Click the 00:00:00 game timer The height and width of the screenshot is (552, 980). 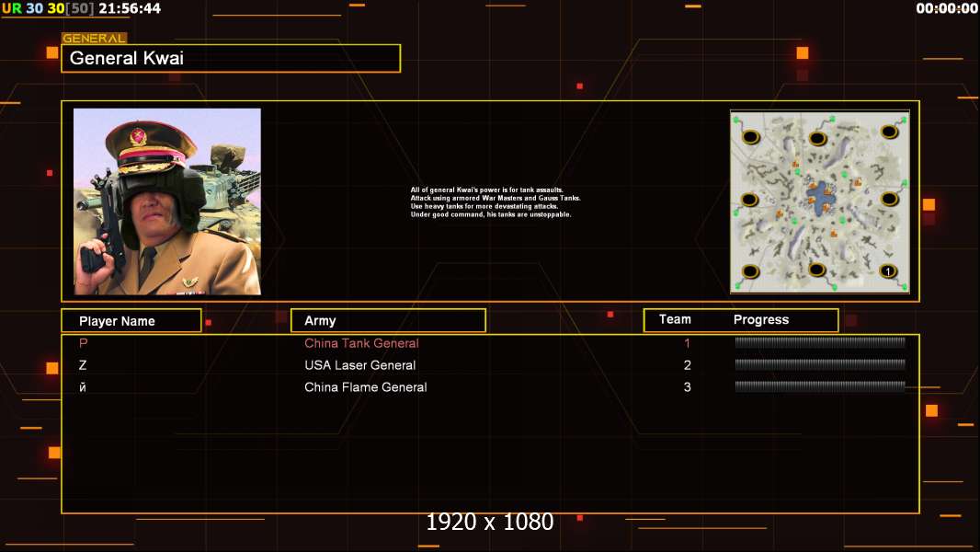pos(946,9)
